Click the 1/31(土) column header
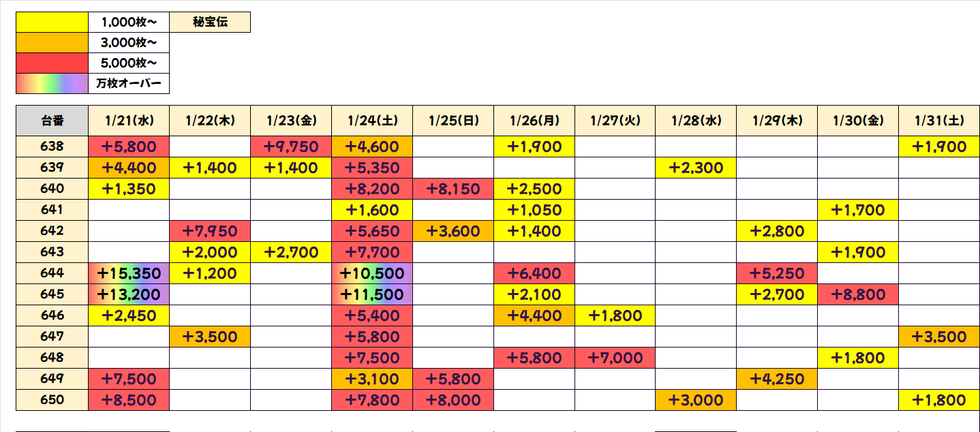The image size is (980, 432). coord(939,121)
